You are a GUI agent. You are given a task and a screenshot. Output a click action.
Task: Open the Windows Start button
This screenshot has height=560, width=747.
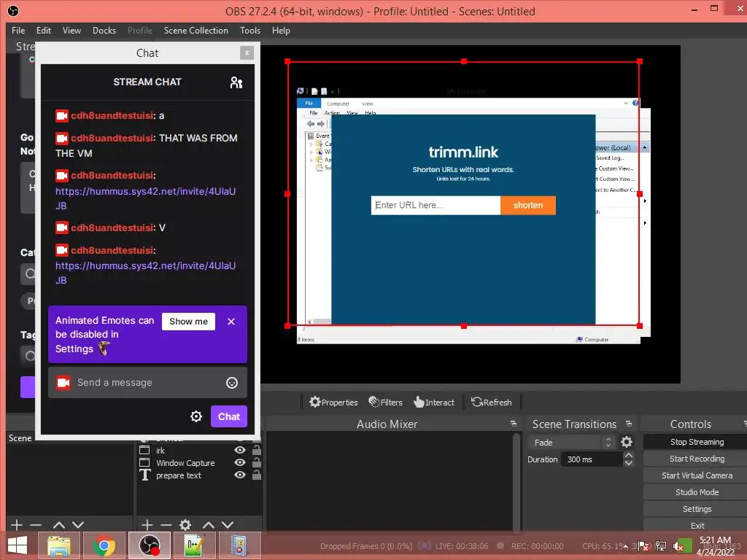tap(18, 545)
